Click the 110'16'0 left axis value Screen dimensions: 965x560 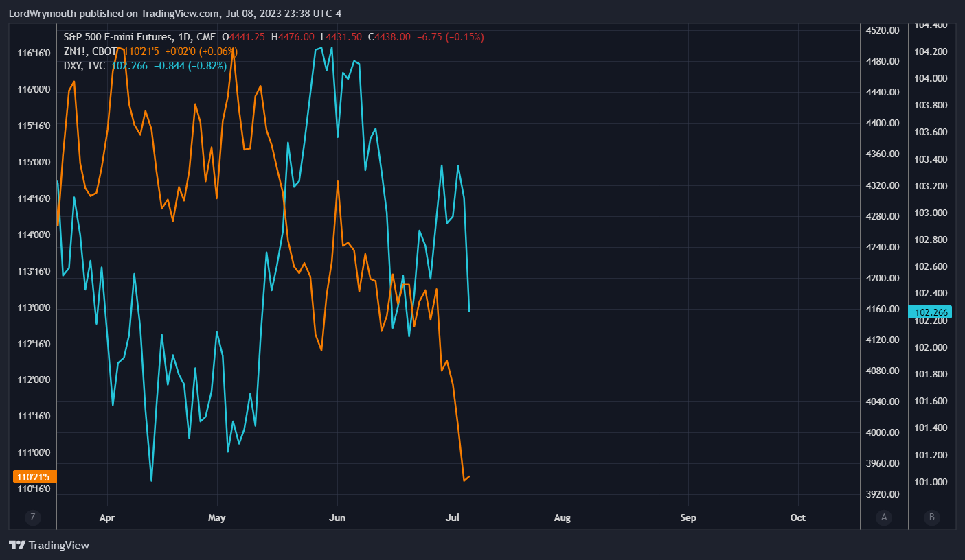(x=33, y=489)
